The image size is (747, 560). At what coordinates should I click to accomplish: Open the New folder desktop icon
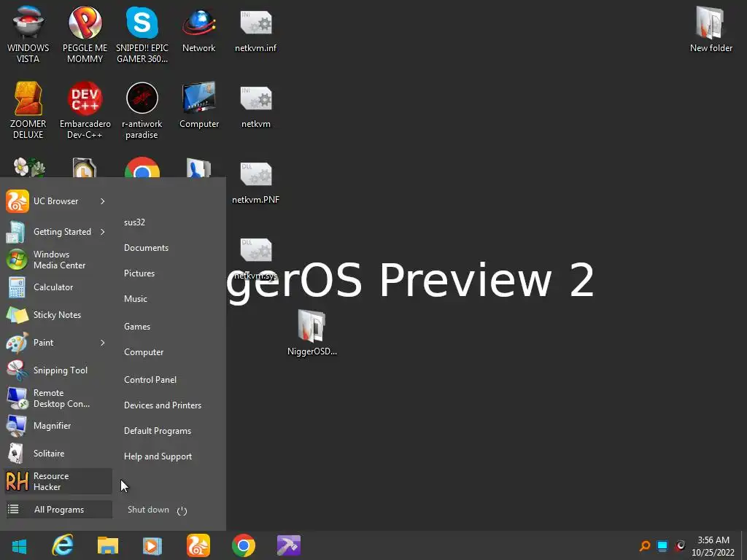point(711,29)
